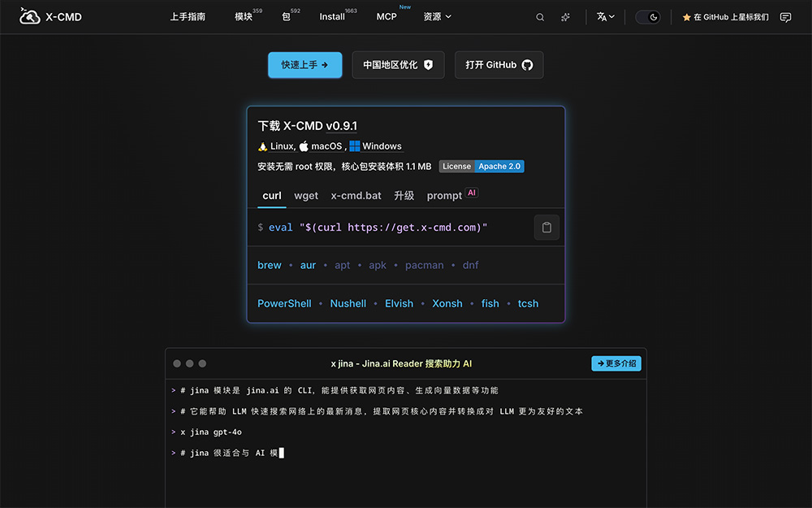This screenshot has width=812, height=508.
Task: Switch to the wget tab
Action: coord(306,195)
